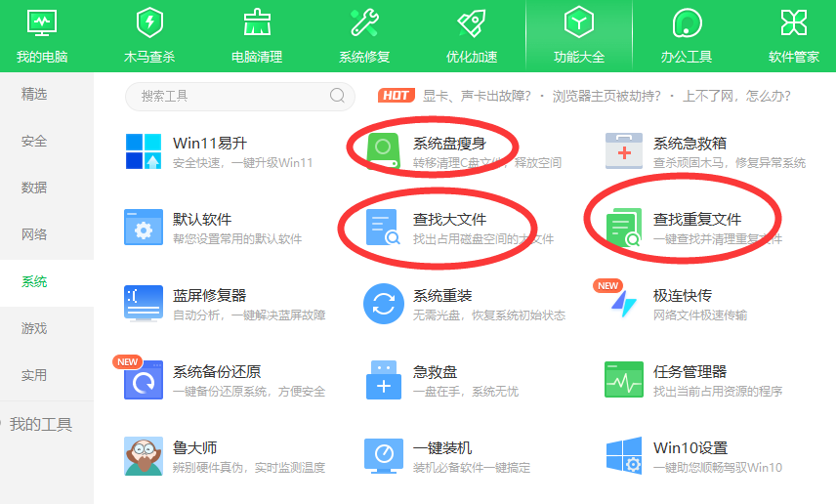Open the 我的电脑 monitor icon

[42, 23]
